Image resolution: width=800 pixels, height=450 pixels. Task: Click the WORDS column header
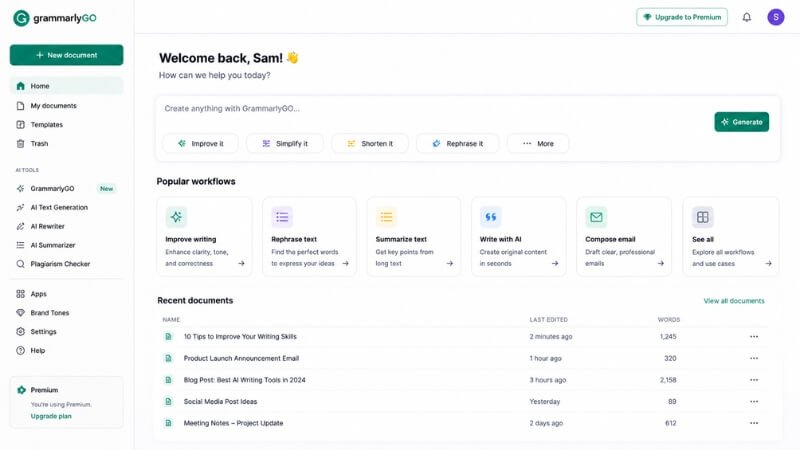668,319
